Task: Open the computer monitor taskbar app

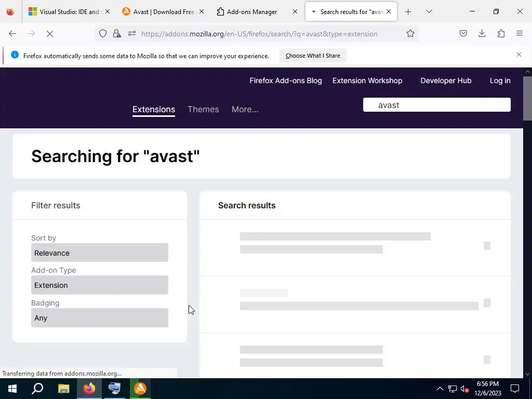Action: [x=114, y=389]
